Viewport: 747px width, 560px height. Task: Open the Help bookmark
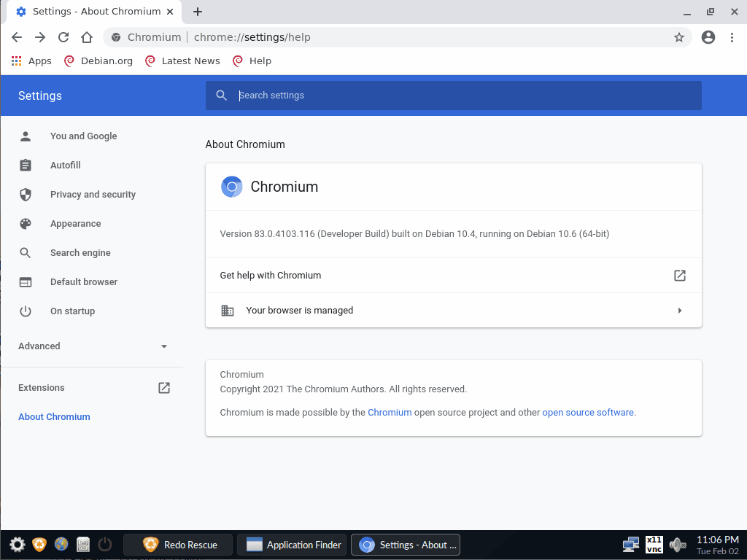(x=252, y=61)
